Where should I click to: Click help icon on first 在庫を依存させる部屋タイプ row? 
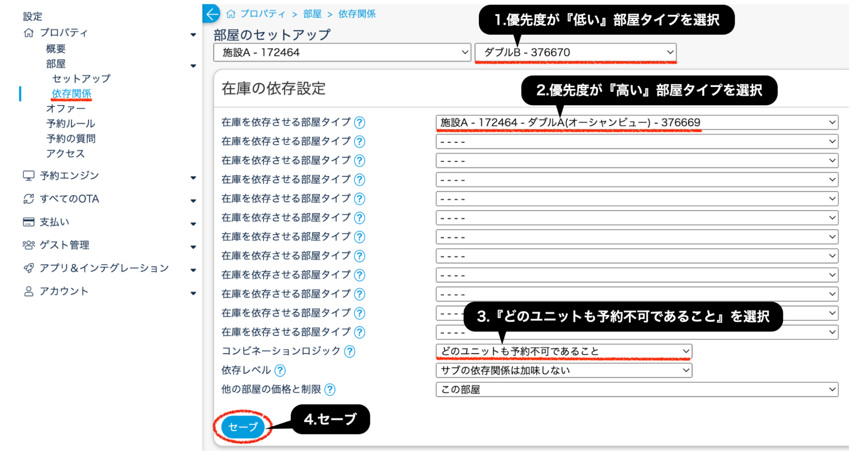[360, 123]
